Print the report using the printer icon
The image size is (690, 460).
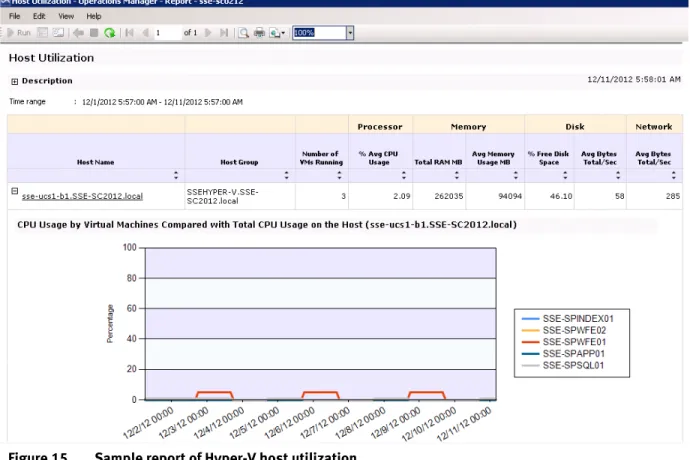259,33
